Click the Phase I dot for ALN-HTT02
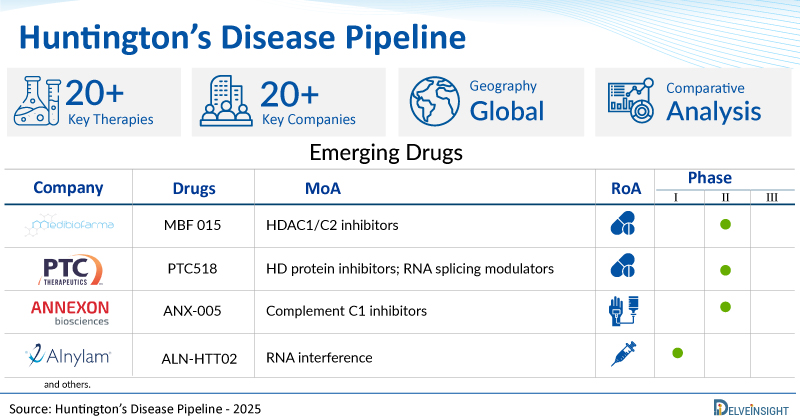 coord(678,353)
